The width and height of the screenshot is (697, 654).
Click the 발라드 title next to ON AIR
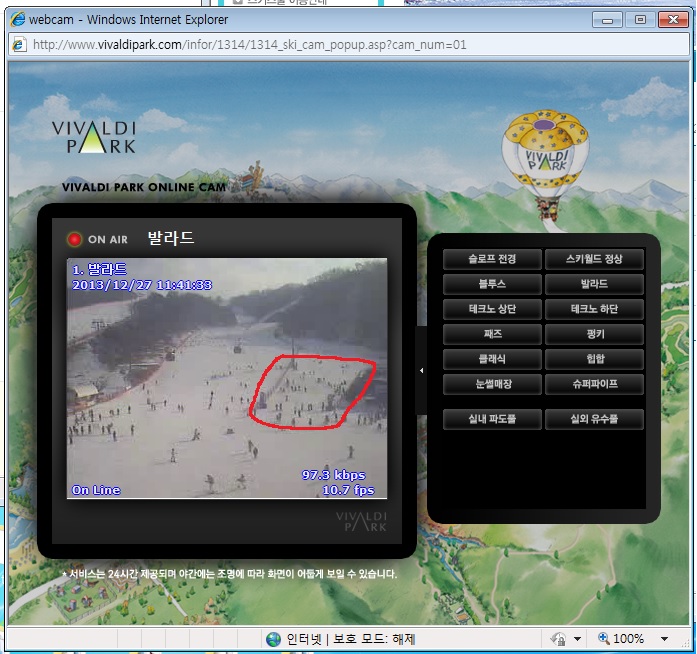[x=171, y=238]
